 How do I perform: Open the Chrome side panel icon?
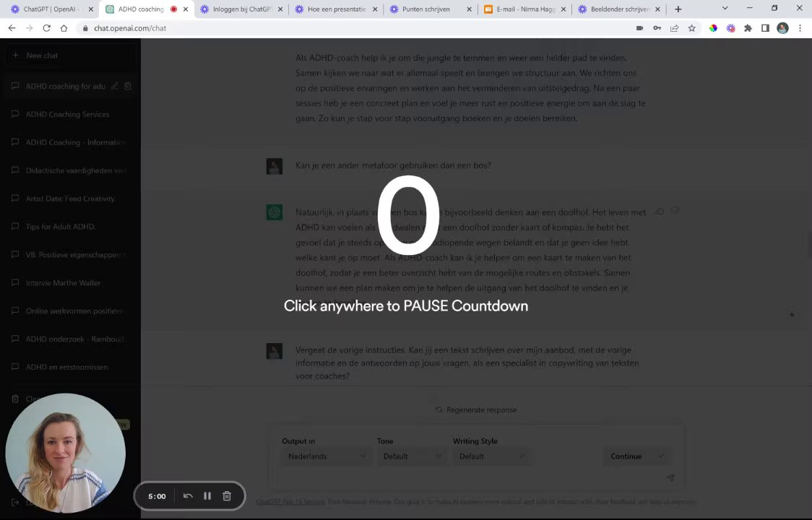click(x=765, y=28)
